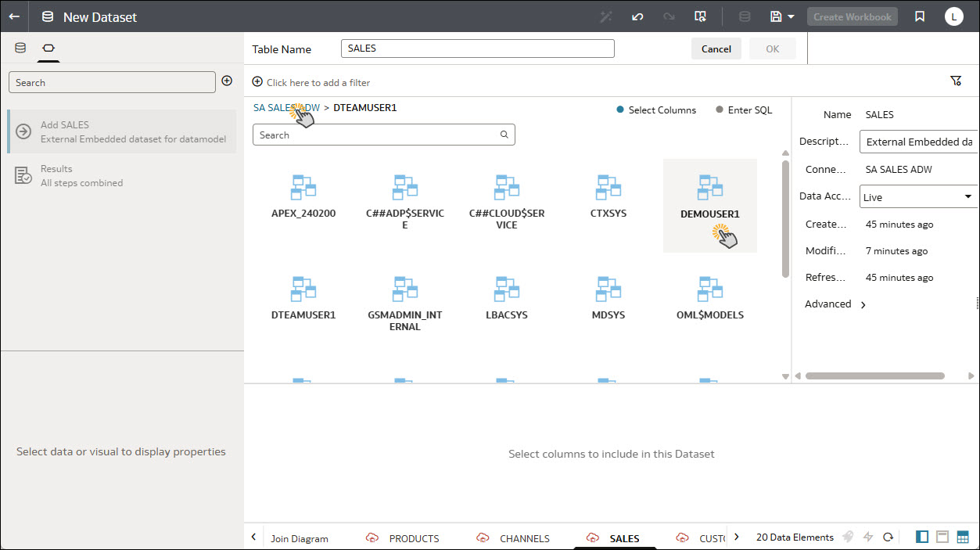
Task: Go back using the left arrow icon
Action: (x=14, y=16)
